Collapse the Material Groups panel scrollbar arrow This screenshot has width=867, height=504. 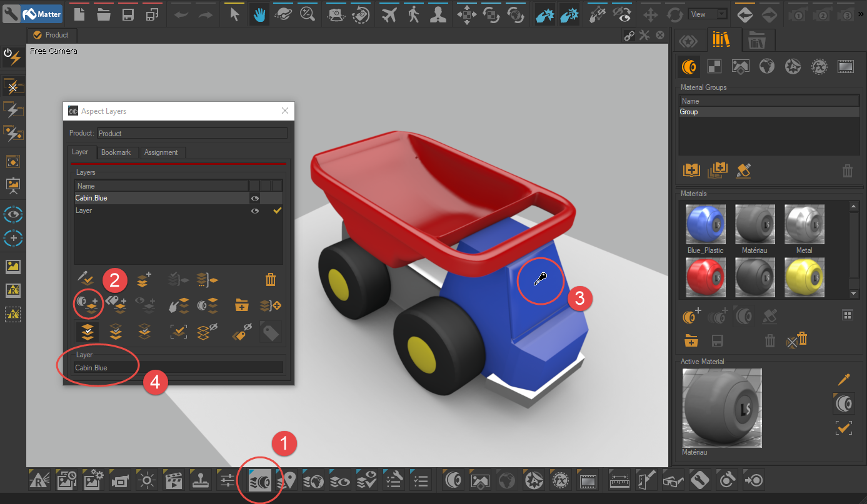[854, 206]
